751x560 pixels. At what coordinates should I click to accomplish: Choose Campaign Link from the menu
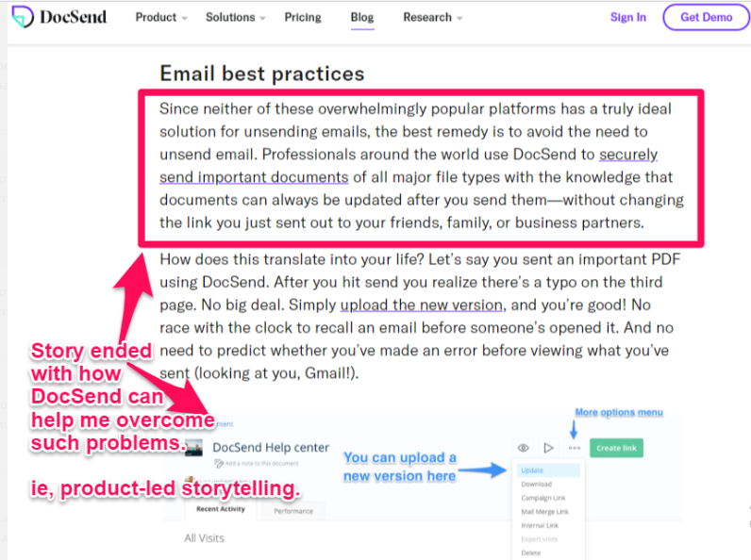point(543,498)
